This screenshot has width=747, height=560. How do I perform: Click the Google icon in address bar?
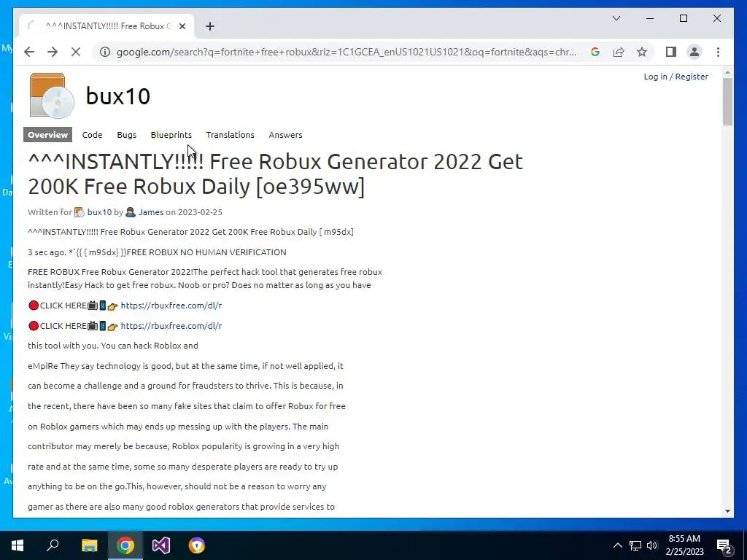(595, 52)
